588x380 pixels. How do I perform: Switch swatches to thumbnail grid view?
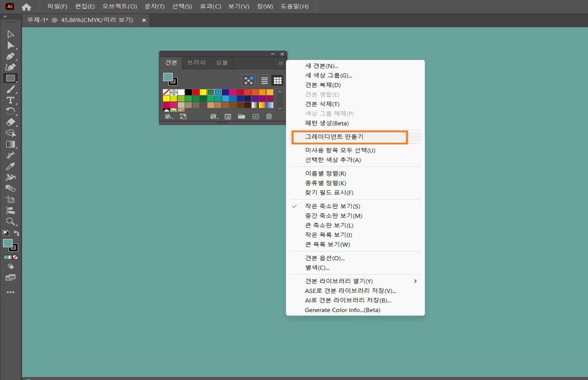(x=277, y=81)
